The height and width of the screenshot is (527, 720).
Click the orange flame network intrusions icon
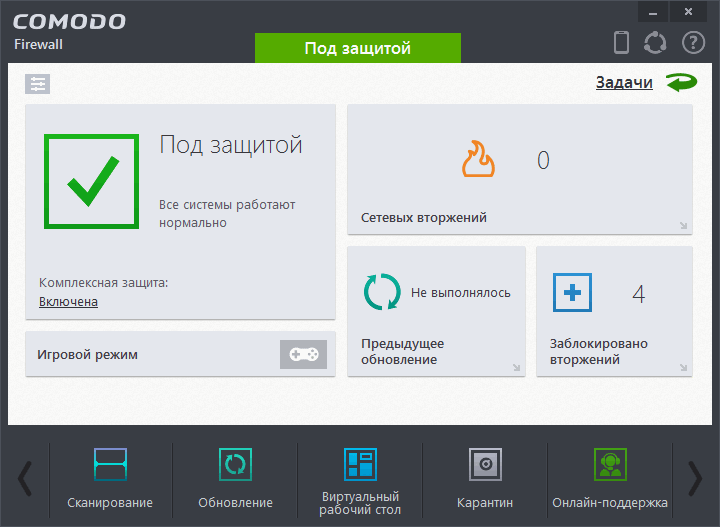[478, 159]
